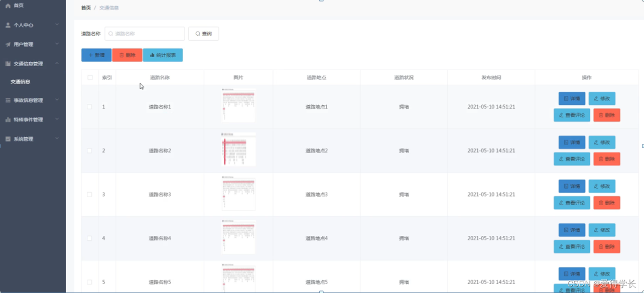Click 修改 for 道路名称4
644x293 pixels.
tap(602, 230)
